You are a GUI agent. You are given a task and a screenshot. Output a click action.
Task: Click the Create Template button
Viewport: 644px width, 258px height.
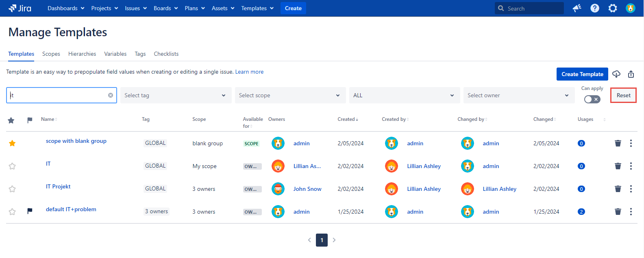pyautogui.click(x=582, y=74)
